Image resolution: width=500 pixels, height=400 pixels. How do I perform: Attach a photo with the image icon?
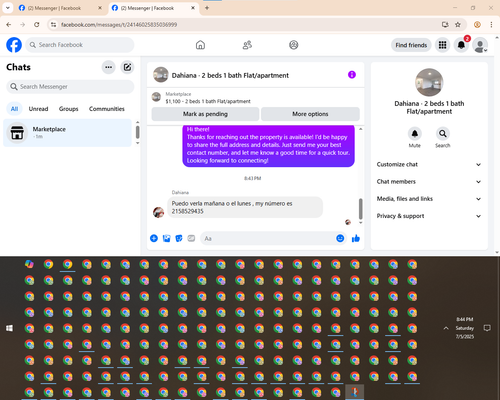166,238
